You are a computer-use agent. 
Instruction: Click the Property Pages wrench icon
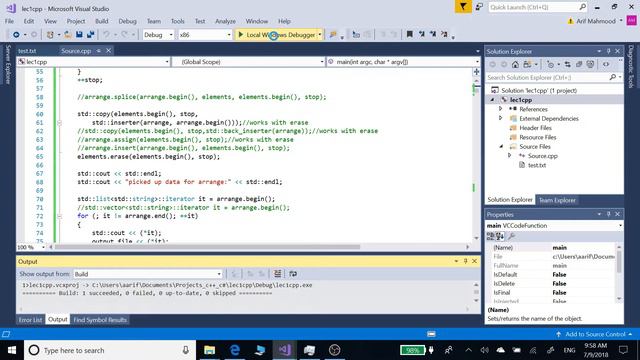point(512,236)
